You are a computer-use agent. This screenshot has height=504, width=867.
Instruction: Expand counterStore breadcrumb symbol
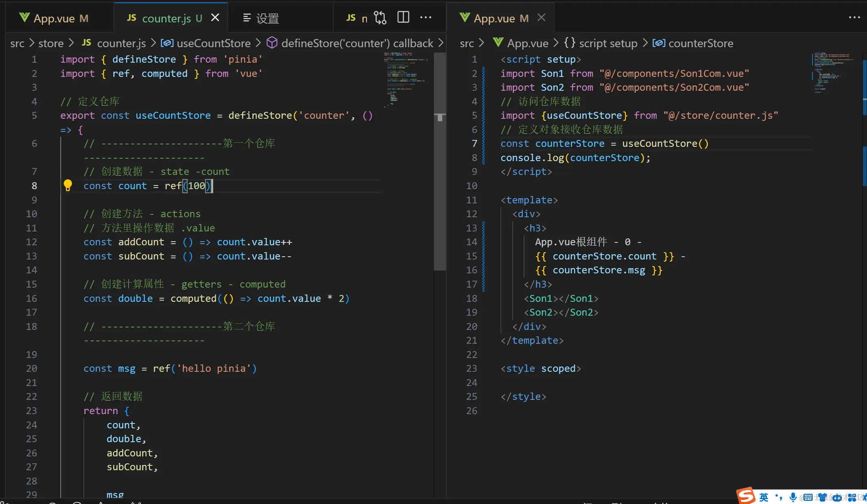coord(693,43)
